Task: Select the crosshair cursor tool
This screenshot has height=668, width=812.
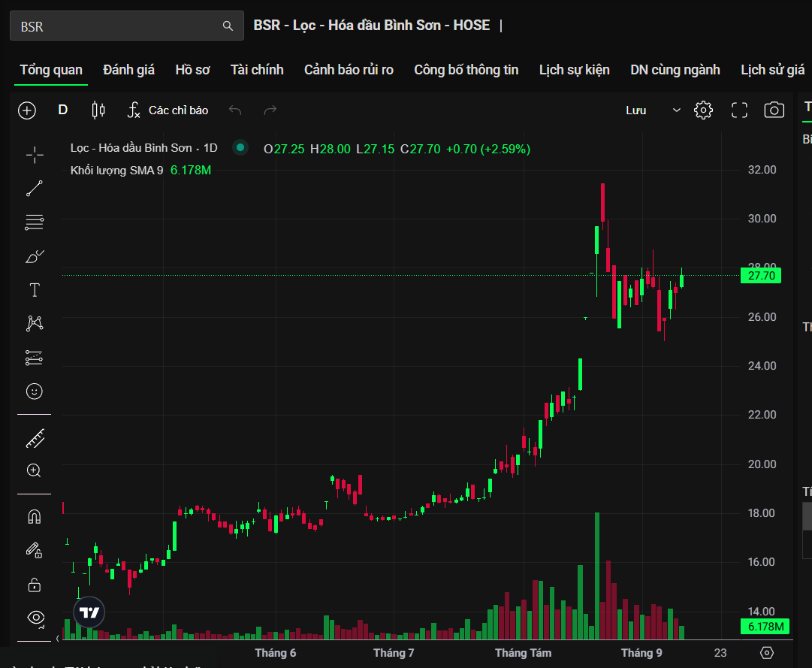Action: point(35,155)
